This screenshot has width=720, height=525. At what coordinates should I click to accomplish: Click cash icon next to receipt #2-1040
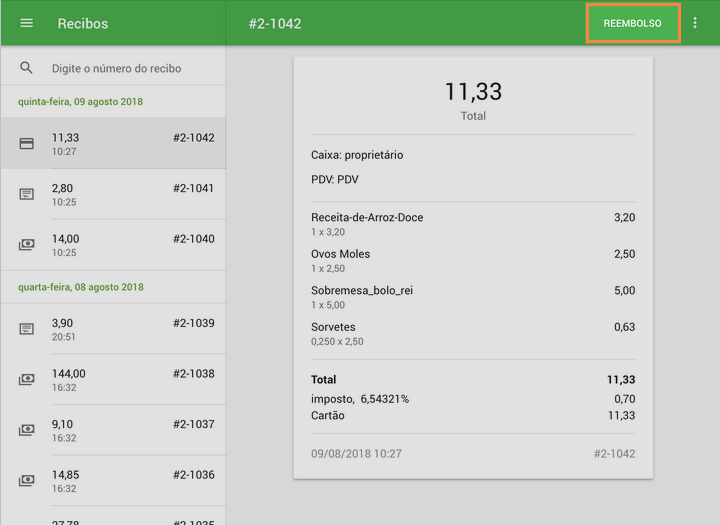[x=27, y=245]
